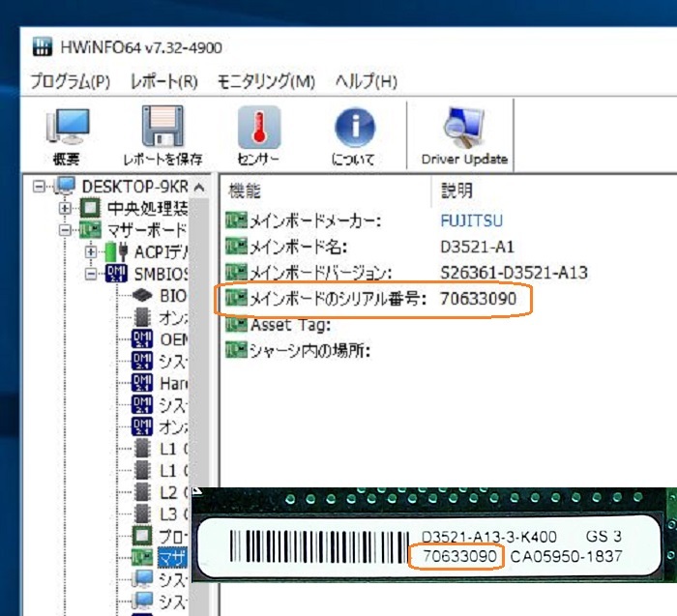The height and width of the screenshot is (616, 677).
Task: Click the 70633090 serial value in list
Action: click(479, 299)
